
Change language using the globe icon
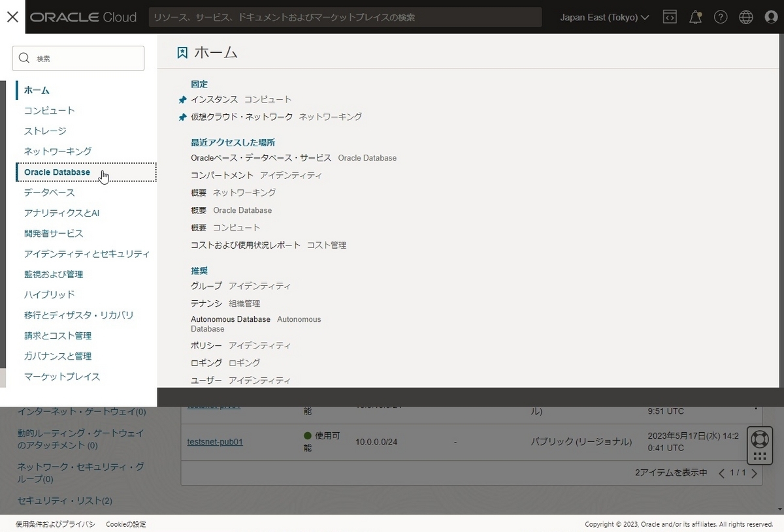745,17
